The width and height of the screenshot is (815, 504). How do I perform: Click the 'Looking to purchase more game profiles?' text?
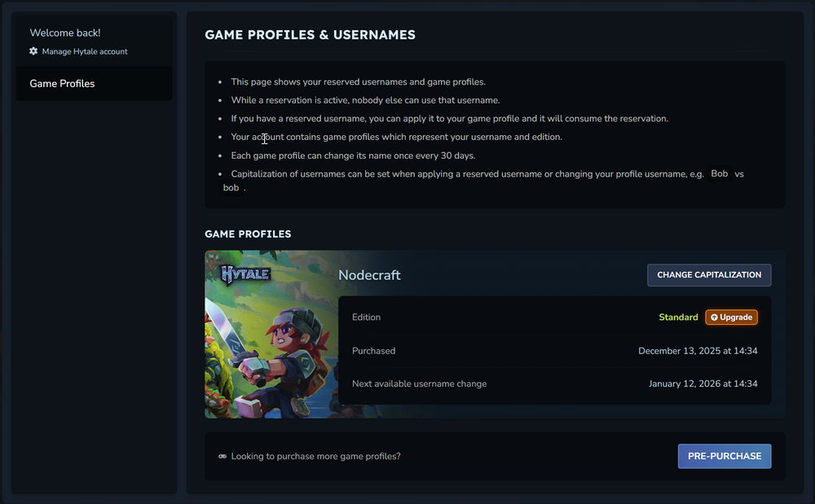tap(315, 457)
